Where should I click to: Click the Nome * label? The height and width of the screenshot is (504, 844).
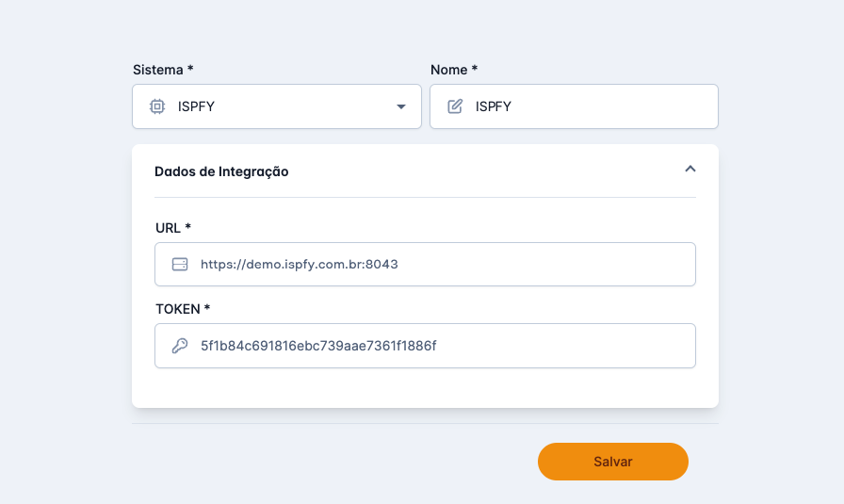click(454, 70)
